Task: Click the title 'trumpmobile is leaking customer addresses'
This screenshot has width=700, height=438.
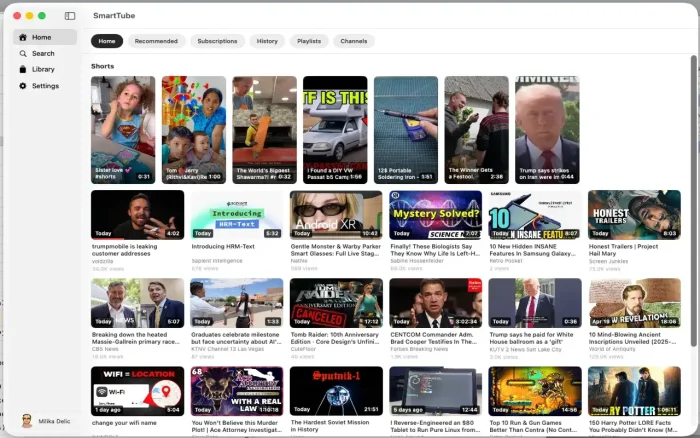Action: (125, 250)
